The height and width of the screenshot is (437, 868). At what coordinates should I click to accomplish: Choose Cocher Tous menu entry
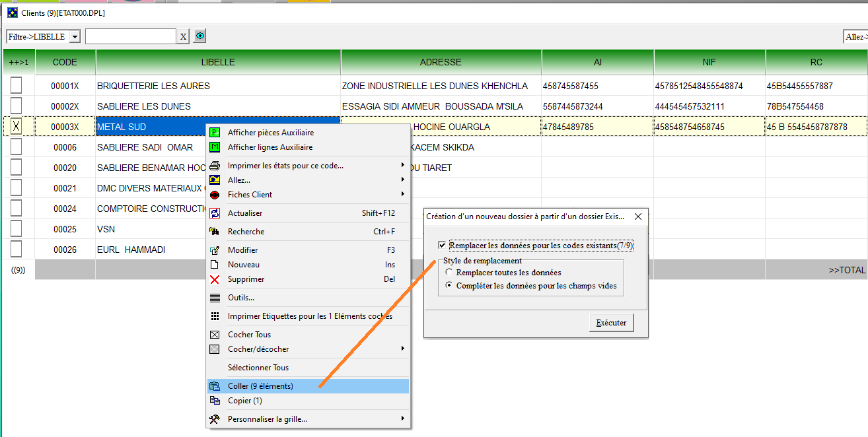tap(308, 335)
